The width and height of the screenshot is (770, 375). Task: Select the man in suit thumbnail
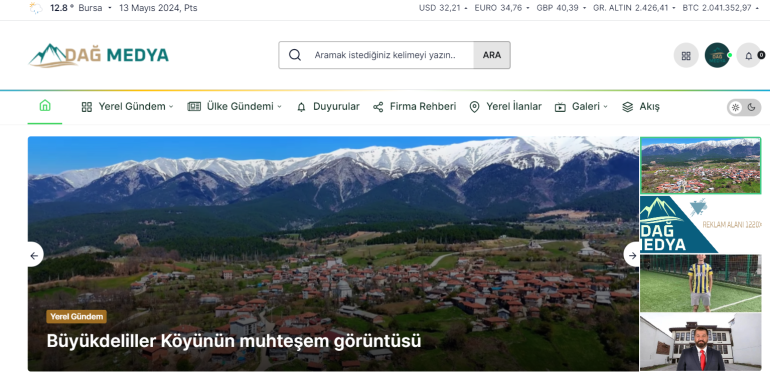click(700, 342)
